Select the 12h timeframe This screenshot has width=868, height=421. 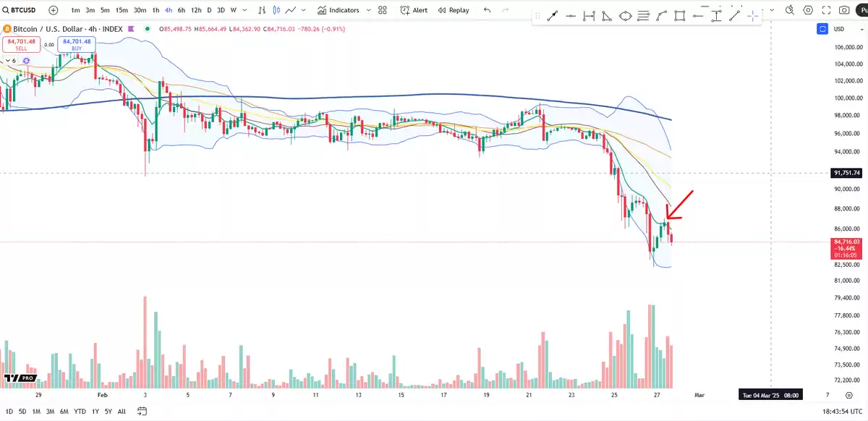tap(196, 10)
